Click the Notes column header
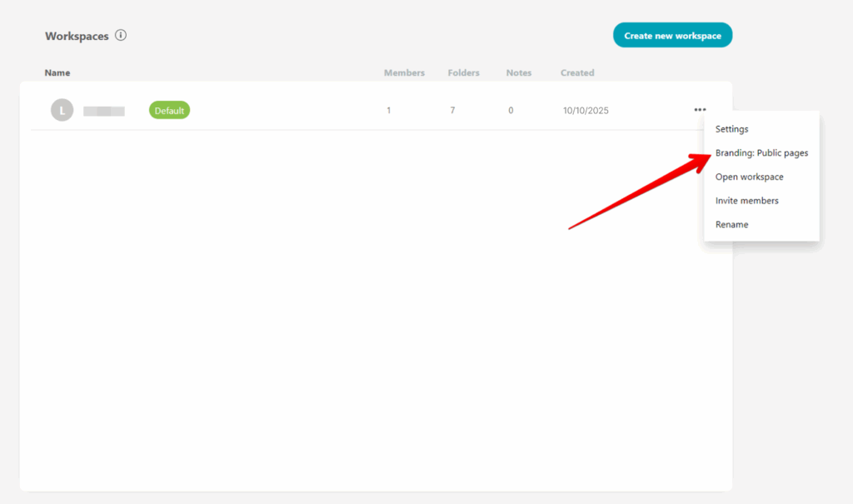 [519, 72]
